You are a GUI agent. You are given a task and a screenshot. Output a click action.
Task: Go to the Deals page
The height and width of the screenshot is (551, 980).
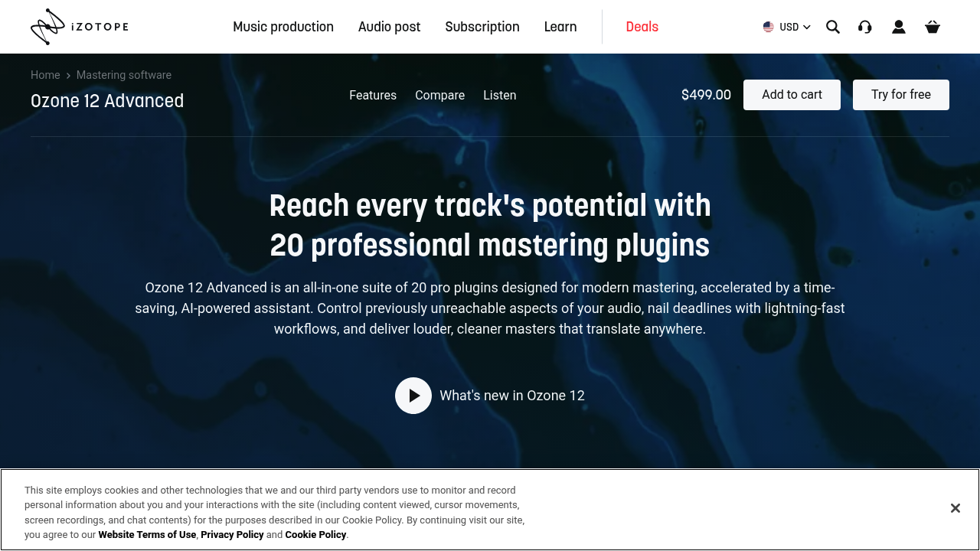pos(642,27)
